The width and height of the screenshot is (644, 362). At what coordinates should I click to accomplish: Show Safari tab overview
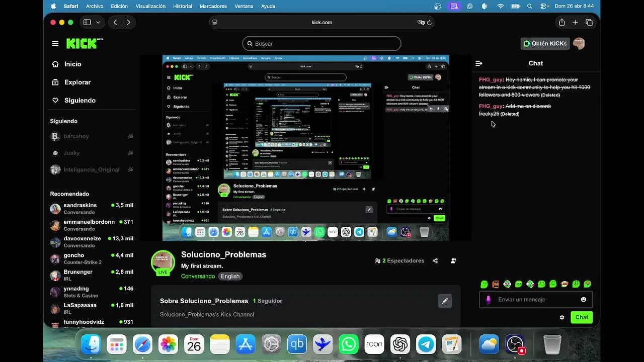tap(589, 22)
